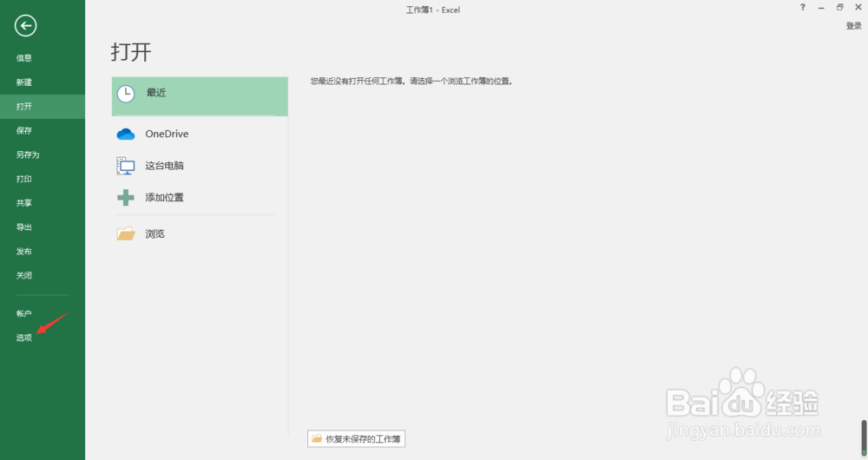Select the 导出 option
The width and height of the screenshot is (868, 460).
(23, 227)
